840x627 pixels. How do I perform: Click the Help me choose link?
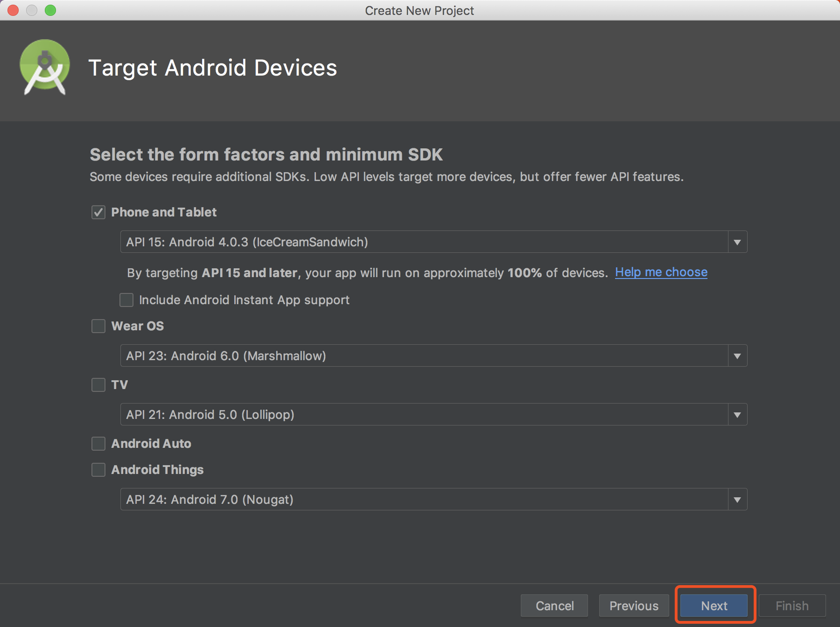(x=661, y=272)
